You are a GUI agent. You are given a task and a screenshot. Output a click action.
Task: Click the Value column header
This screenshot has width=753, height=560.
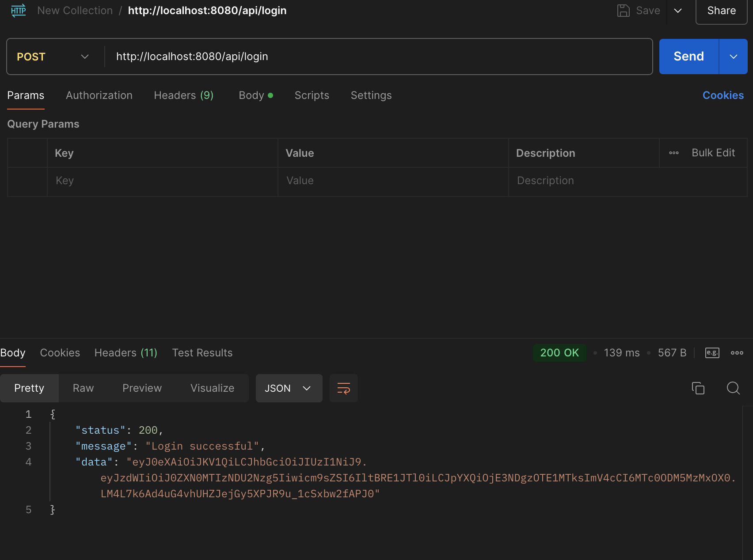pos(300,153)
